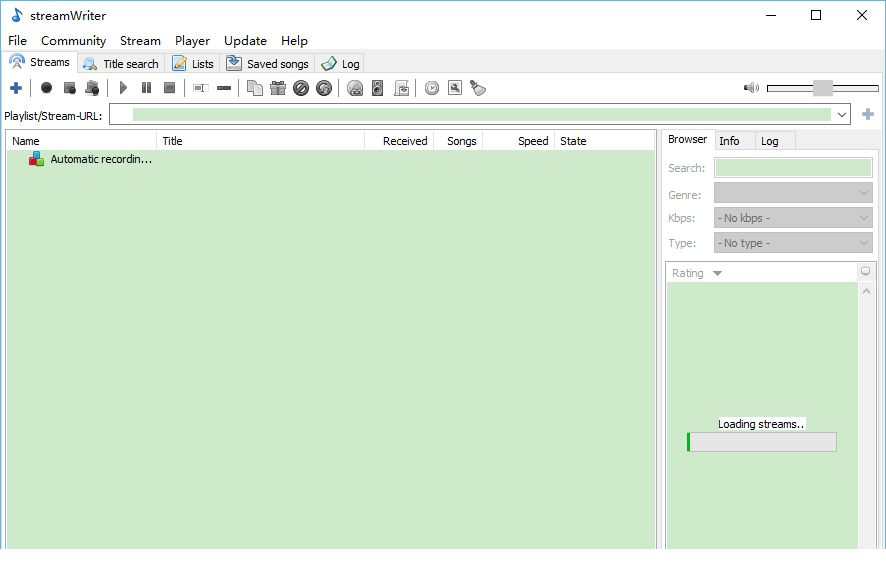Click the speech-bubble icon in Rating header
The image size is (886, 570).
click(x=865, y=271)
